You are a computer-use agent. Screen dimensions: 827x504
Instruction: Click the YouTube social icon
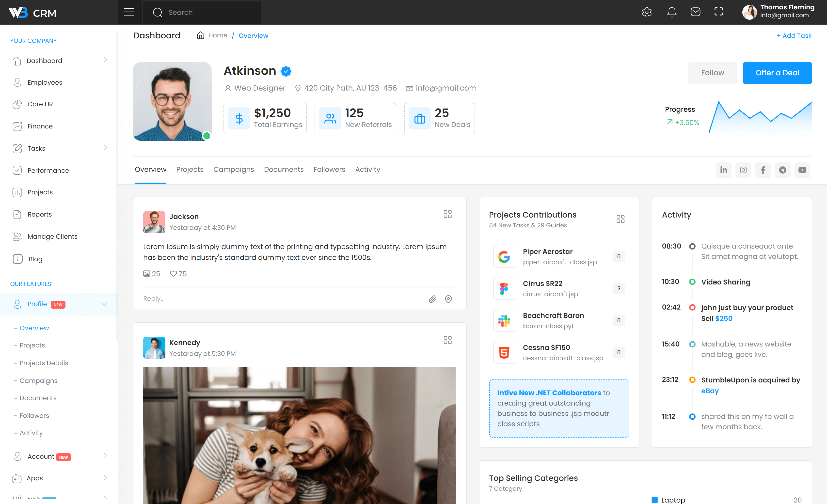(802, 170)
